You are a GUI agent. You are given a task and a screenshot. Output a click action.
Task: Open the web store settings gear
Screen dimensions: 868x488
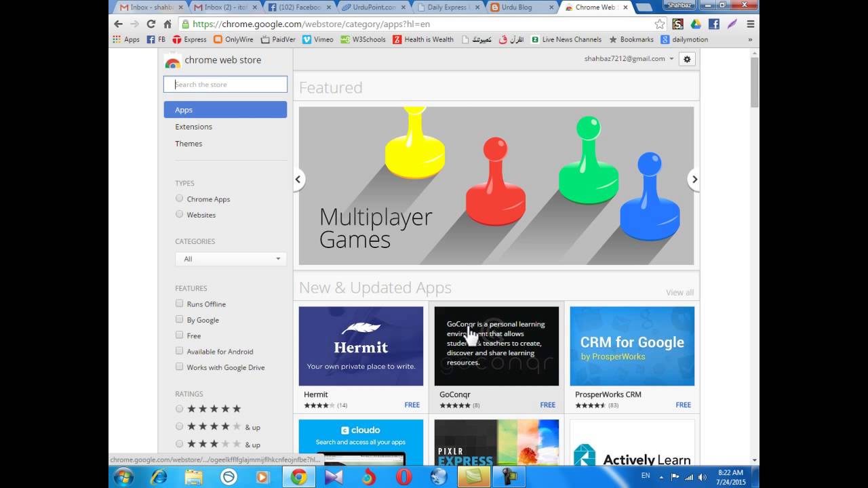coord(687,59)
